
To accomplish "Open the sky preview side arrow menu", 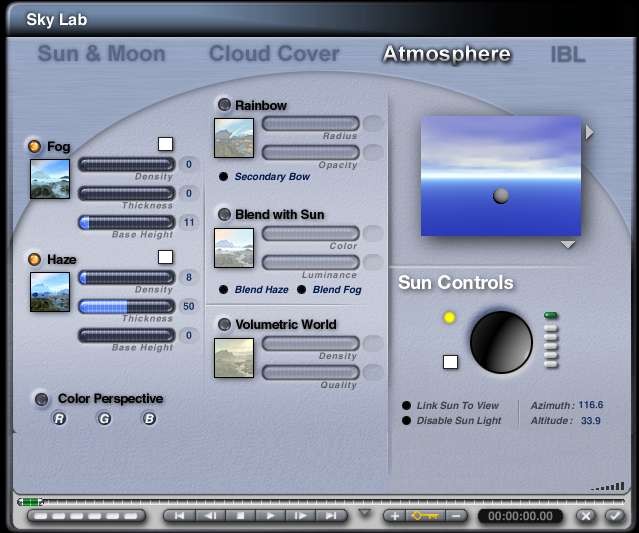I will (x=590, y=132).
